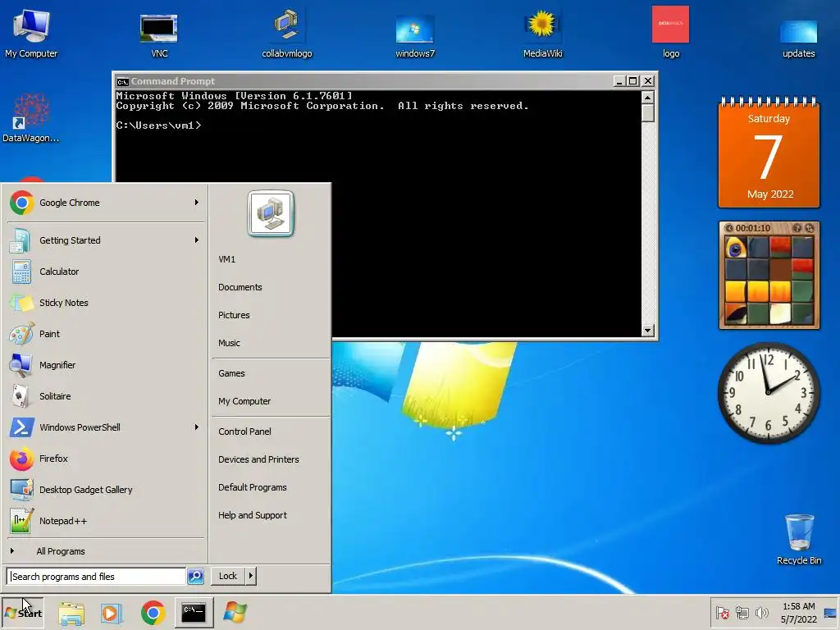Open Windows PowerShell from Start menu
Viewport: 840px width, 630px height.
106,427
